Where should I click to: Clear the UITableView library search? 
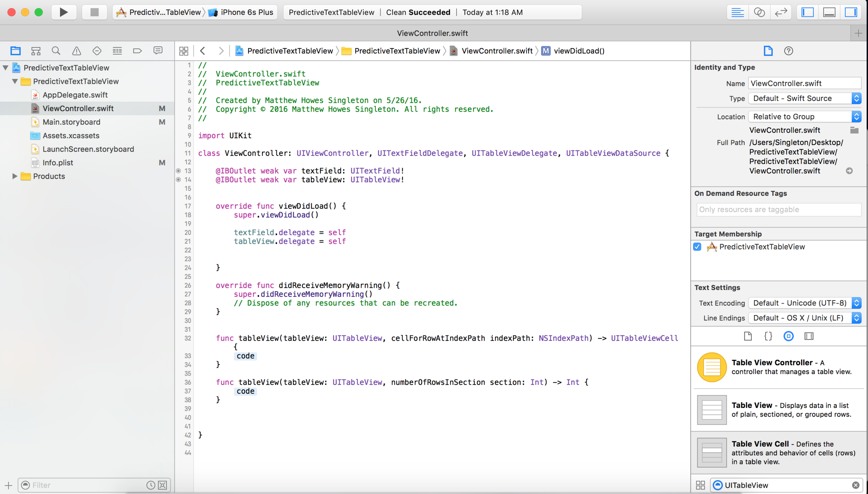coord(856,485)
